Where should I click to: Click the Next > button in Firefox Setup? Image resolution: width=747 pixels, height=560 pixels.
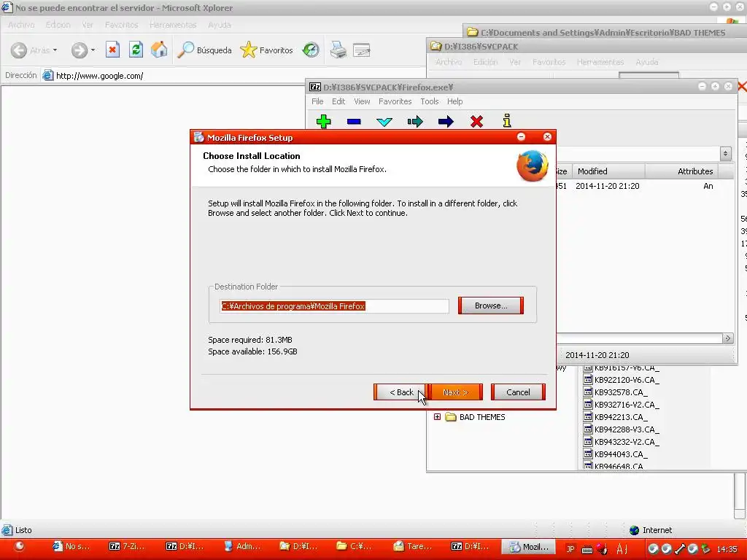pyautogui.click(x=455, y=392)
